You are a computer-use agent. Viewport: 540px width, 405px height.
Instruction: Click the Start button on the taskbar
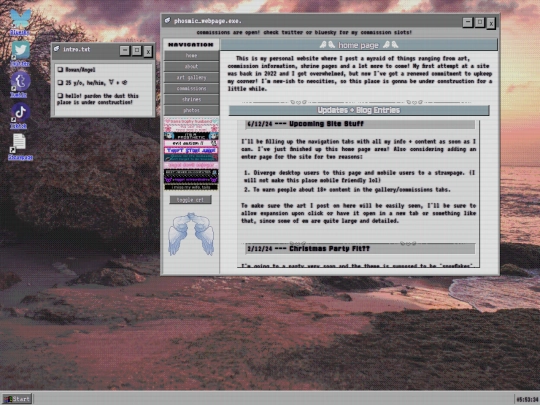click(x=17, y=399)
